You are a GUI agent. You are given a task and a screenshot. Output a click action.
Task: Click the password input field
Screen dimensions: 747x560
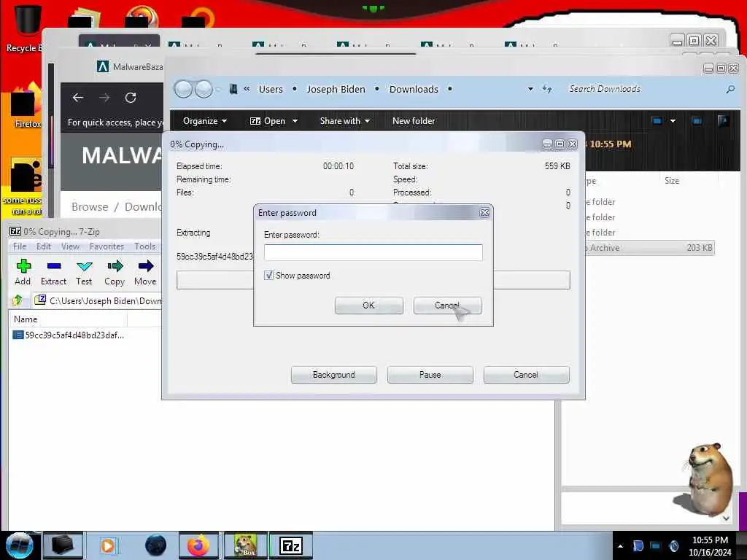(x=373, y=252)
